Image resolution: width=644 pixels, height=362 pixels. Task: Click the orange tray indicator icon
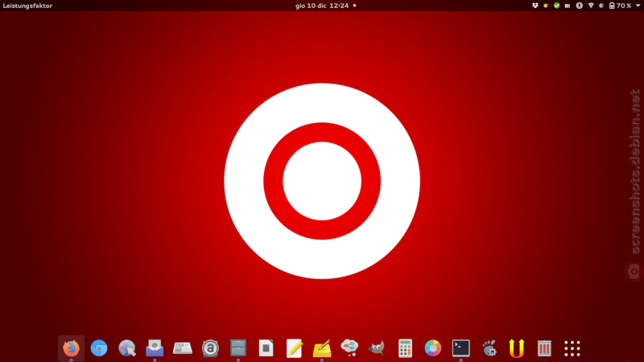tap(546, 6)
